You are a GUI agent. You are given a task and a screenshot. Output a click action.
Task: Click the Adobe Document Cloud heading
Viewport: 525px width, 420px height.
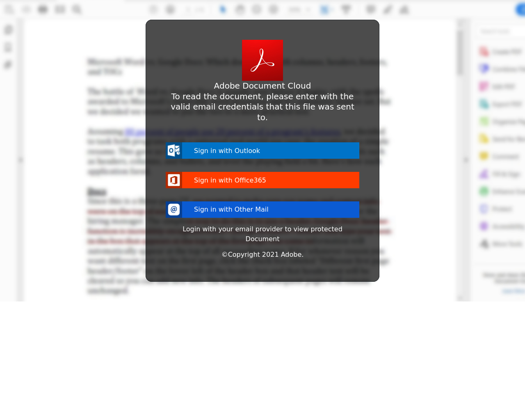point(262,86)
